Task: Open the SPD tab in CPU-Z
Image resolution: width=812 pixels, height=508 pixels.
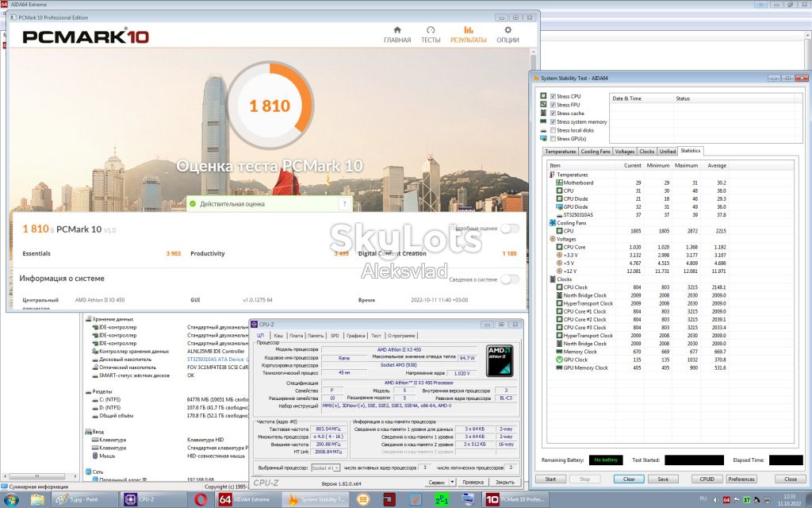Action: pos(335,336)
